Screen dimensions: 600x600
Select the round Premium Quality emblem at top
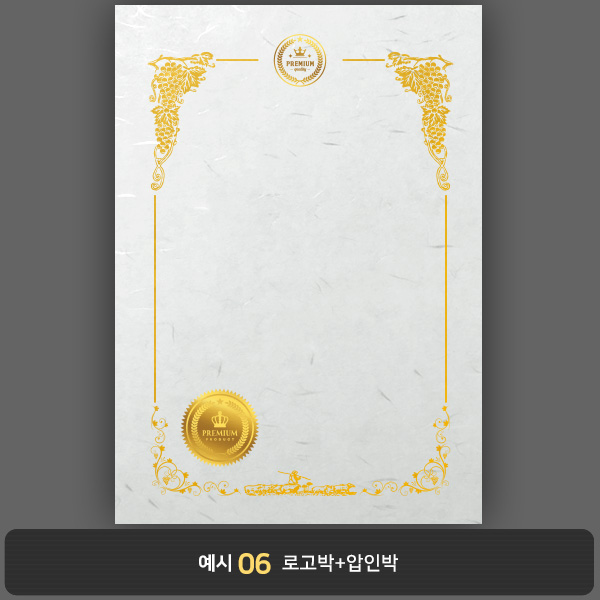pos(300,60)
